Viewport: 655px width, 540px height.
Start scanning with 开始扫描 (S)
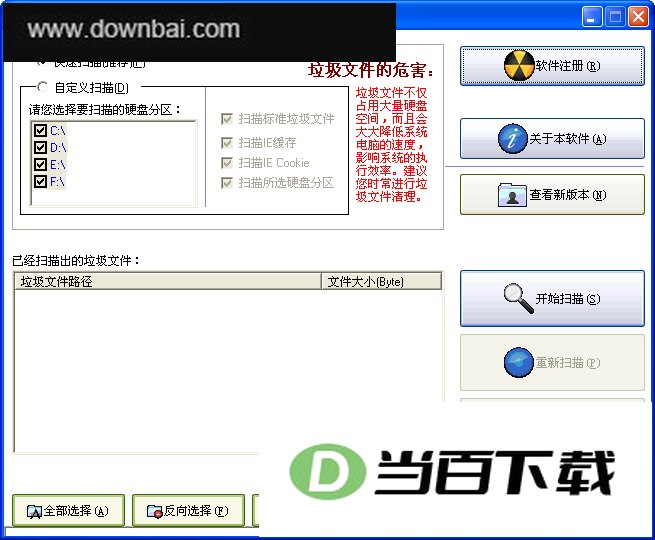pyautogui.click(x=552, y=299)
